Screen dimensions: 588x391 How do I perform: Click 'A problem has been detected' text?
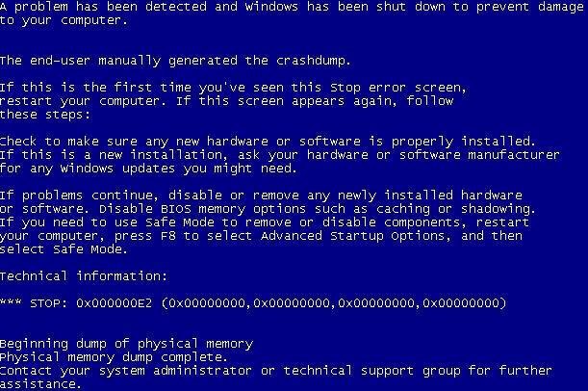tap(103, 7)
